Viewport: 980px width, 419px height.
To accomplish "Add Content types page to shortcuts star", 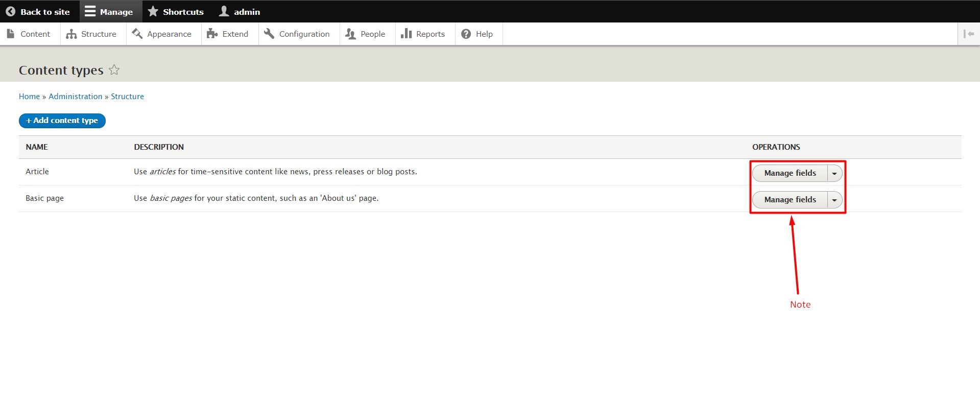I will 114,69.
